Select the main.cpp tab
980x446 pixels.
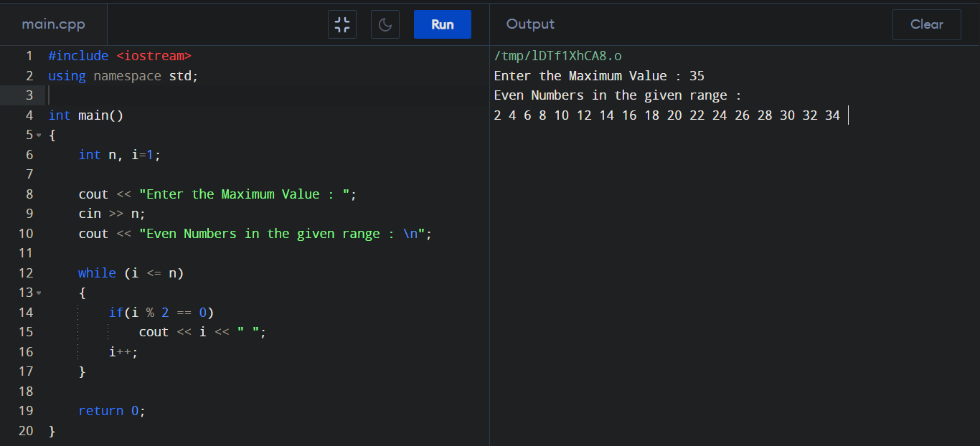pyautogui.click(x=54, y=24)
